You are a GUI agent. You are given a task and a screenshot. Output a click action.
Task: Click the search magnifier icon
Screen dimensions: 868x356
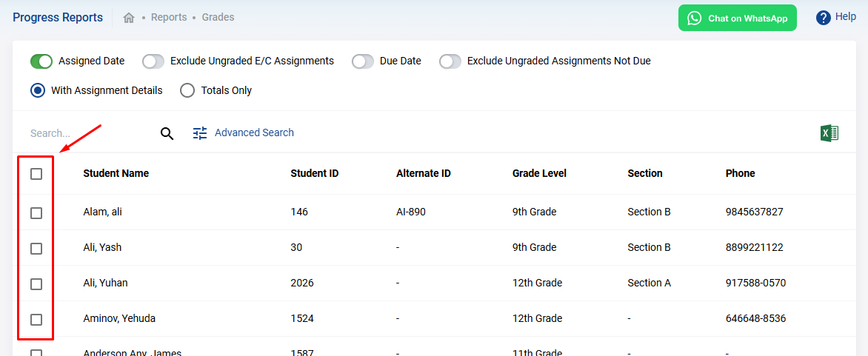(x=167, y=133)
